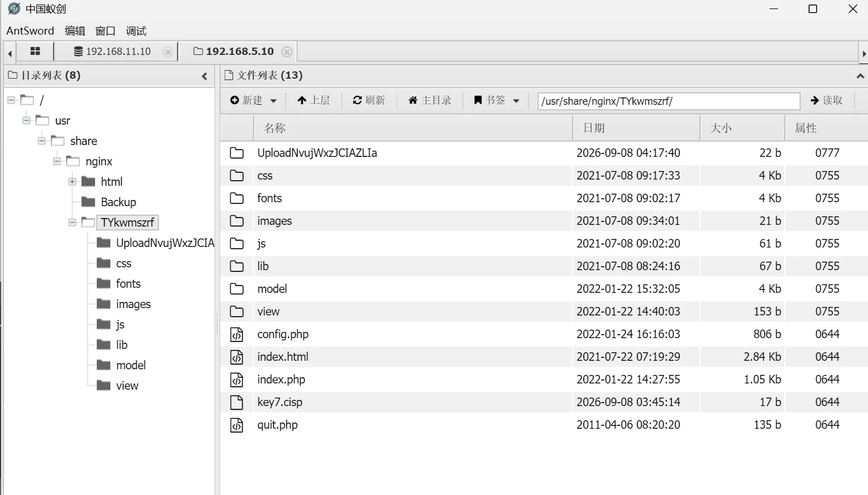Select the lib folder in the tree
This screenshot has height=495, width=868.
click(122, 345)
